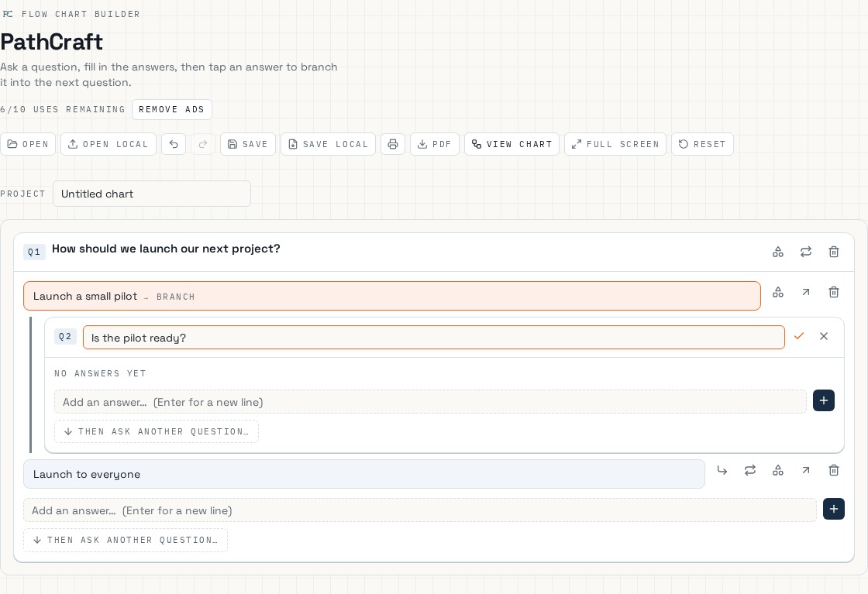Click Q1's bottom Add an answer input
This screenshot has height=594, width=868.
[419, 510]
